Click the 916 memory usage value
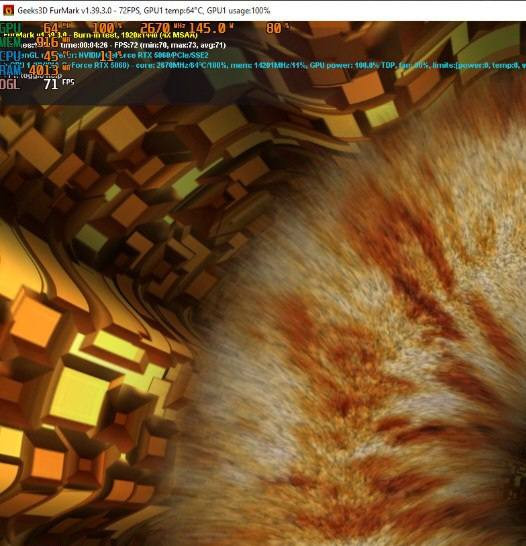The width and height of the screenshot is (526, 546). [47, 42]
